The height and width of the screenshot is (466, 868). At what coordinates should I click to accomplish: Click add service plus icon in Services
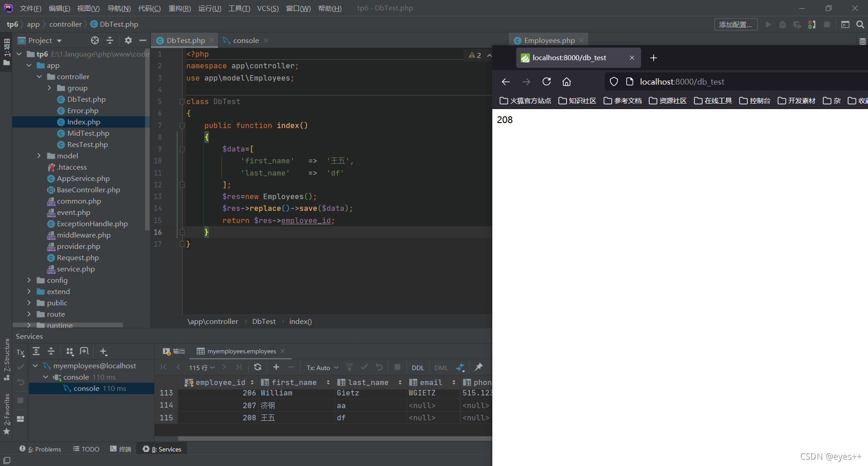(104, 352)
